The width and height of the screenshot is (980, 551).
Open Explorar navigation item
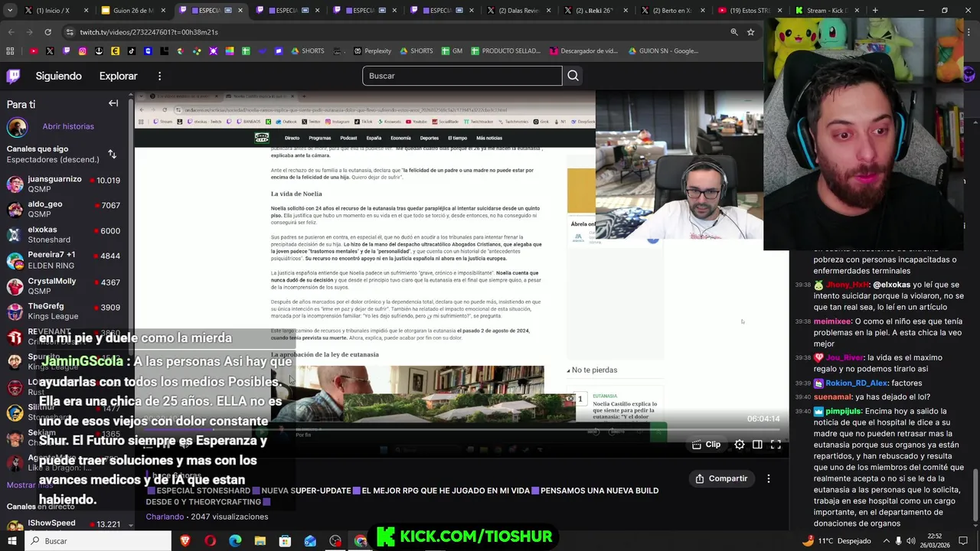click(x=118, y=76)
